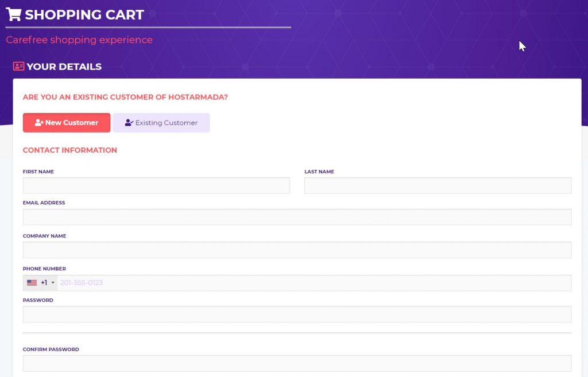This screenshot has height=377, width=588.
Task: Click the user-check icon on Existing Customer
Action: point(129,123)
